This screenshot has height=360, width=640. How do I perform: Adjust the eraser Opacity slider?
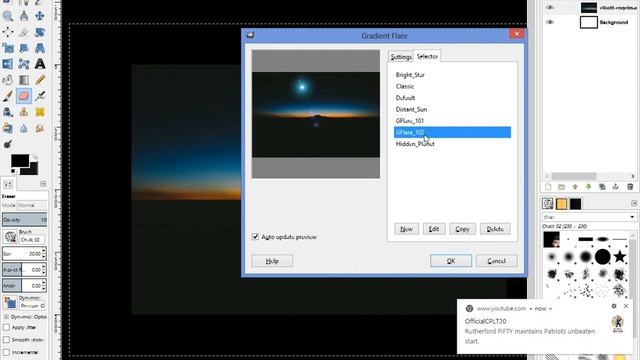click(24, 220)
